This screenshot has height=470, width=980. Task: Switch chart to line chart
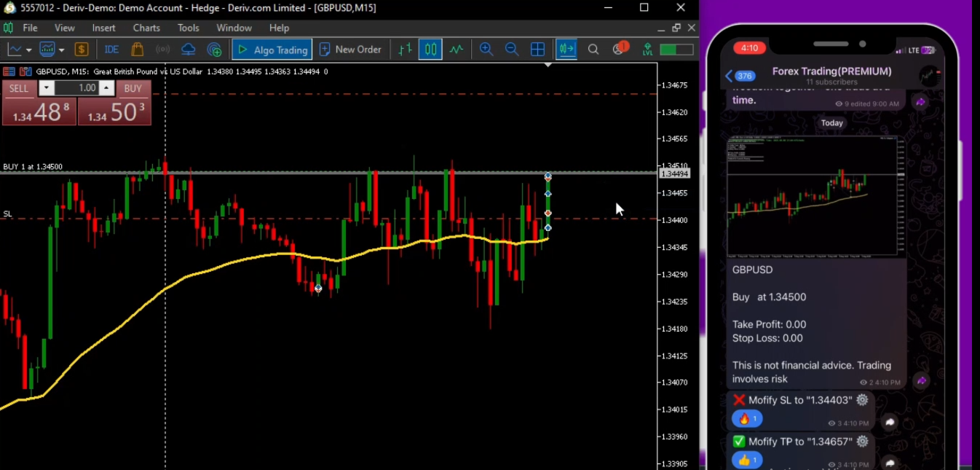[x=457, y=50]
